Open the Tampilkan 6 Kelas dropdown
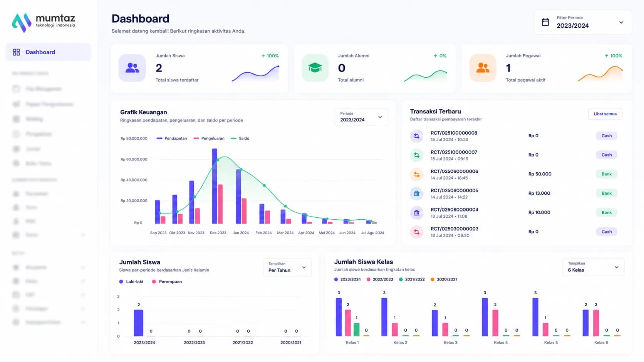This screenshot has width=644, height=362. click(593, 267)
